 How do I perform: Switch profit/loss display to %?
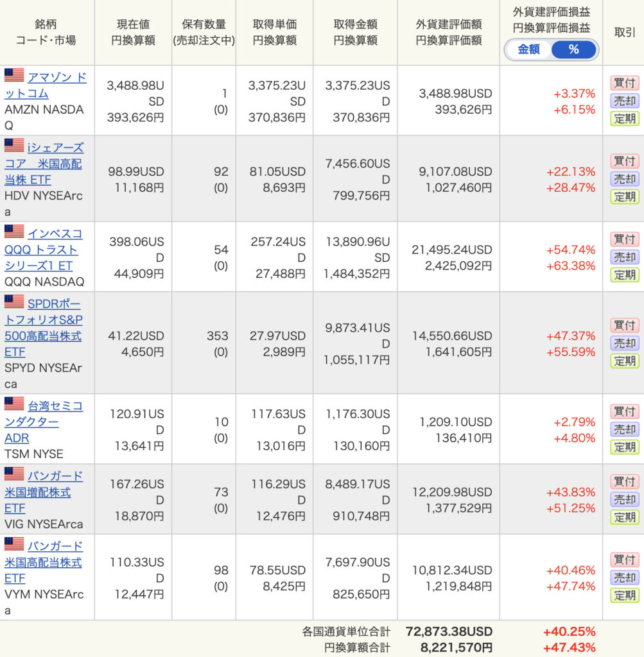click(573, 49)
